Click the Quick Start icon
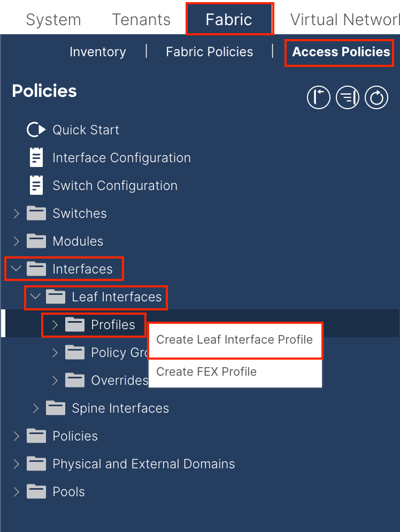Image resolution: width=400 pixels, height=532 pixels. pos(36,130)
